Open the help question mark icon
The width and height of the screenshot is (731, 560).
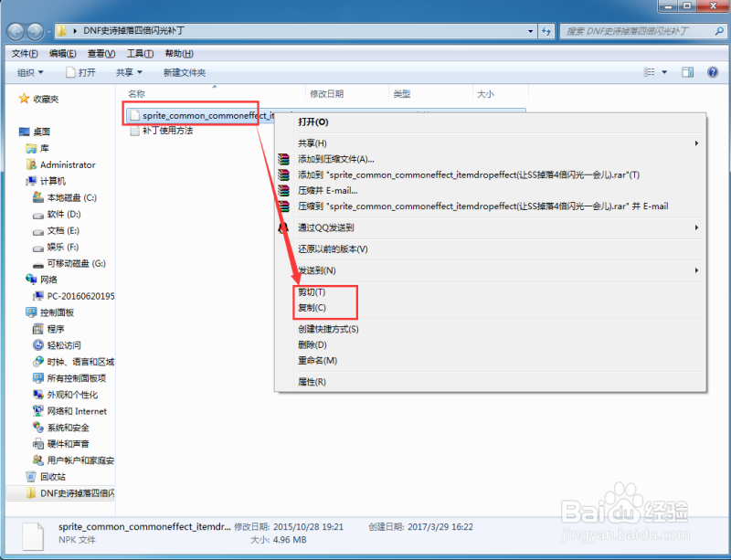pyautogui.click(x=713, y=72)
